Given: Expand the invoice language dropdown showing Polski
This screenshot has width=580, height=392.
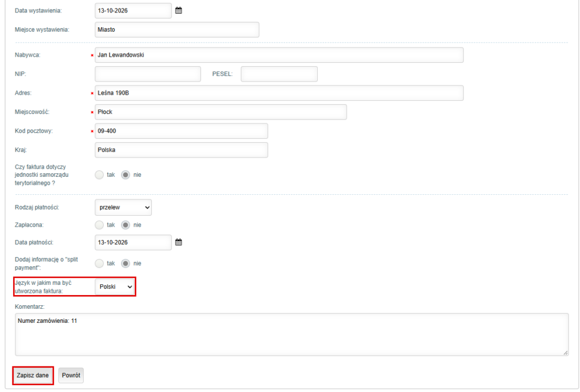Looking at the screenshot, I should pyautogui.click(x=114, y=287).
